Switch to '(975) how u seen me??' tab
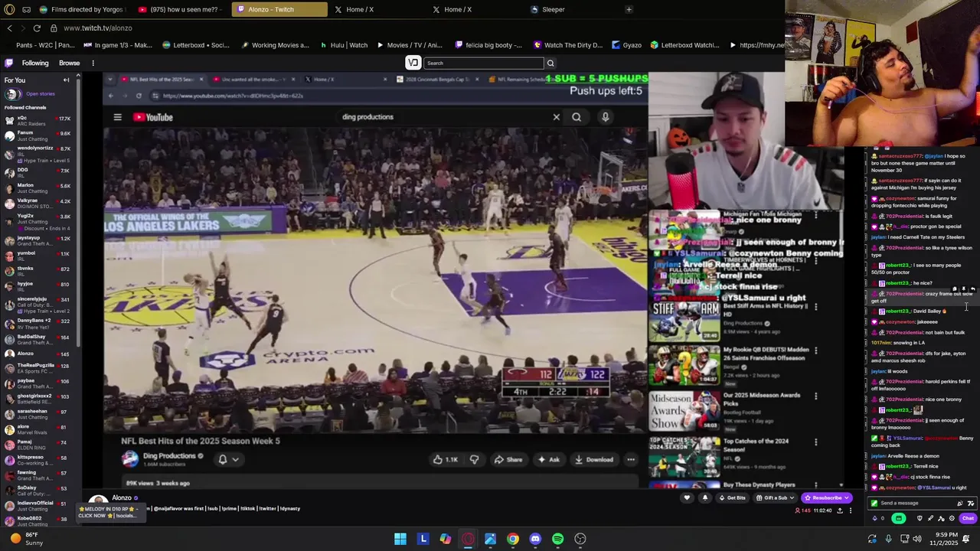 (180, 9)
